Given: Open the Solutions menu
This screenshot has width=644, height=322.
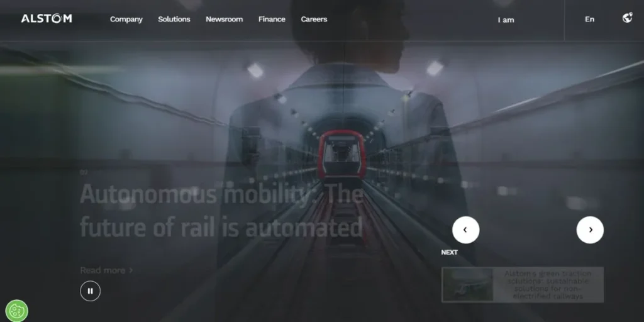Looking at the screenshot, I should click(174, 19).
